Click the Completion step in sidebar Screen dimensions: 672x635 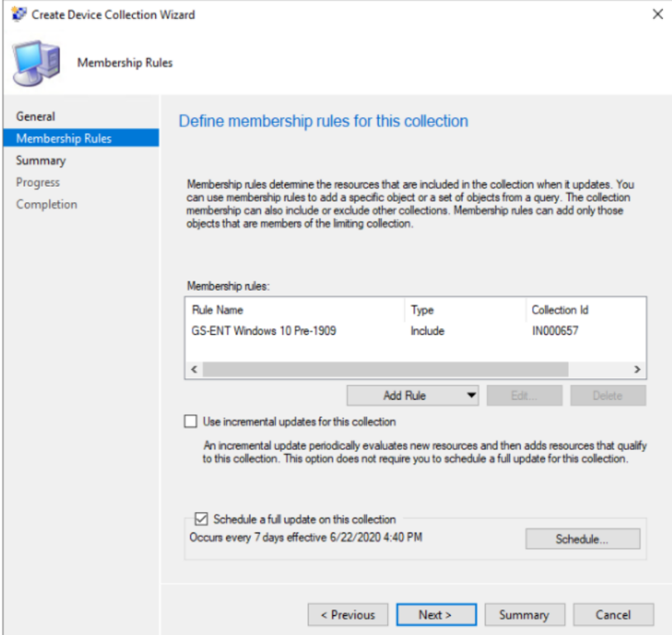47,204
